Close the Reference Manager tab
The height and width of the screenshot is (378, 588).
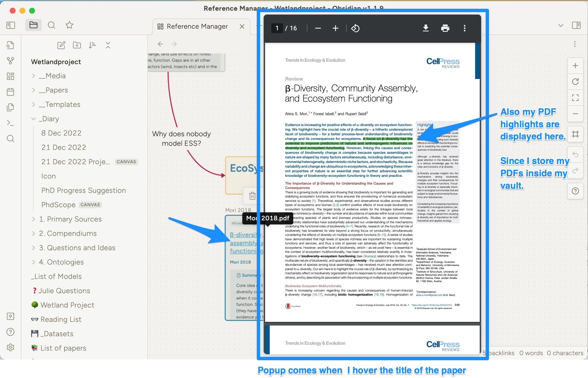242,26
